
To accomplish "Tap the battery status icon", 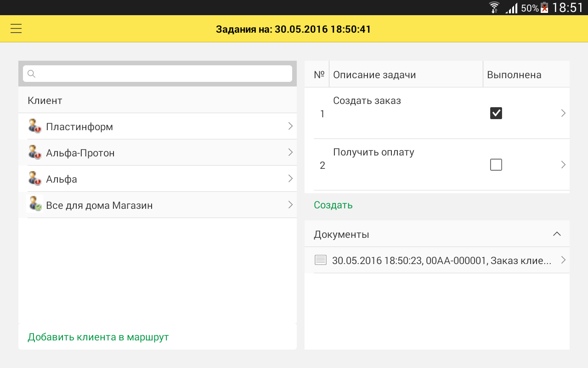I will point(544,7).
